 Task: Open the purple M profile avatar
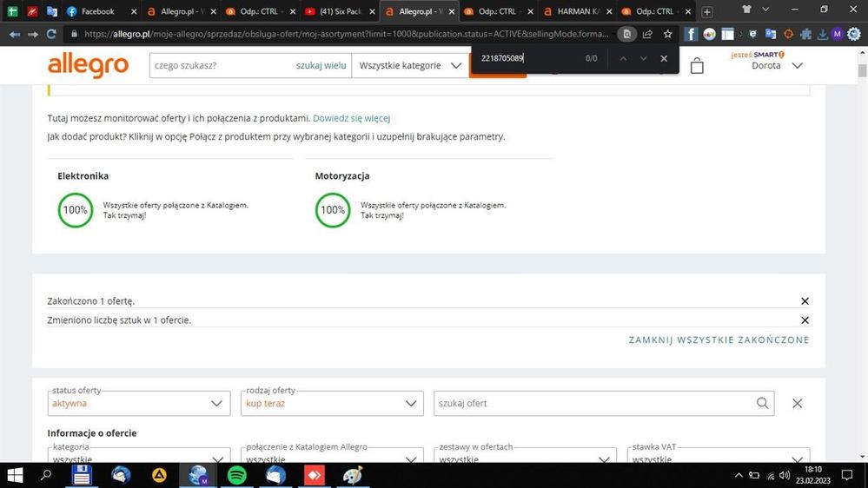pos(837,35)
